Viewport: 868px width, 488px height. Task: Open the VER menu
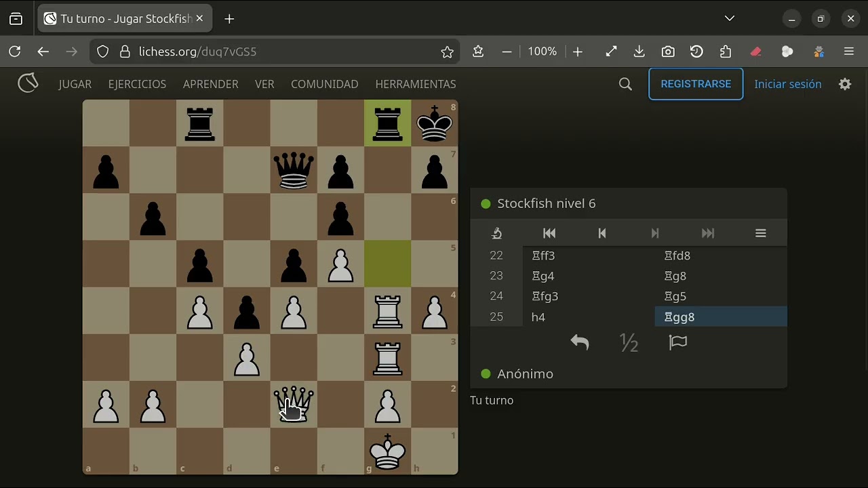tap(264, 84)
